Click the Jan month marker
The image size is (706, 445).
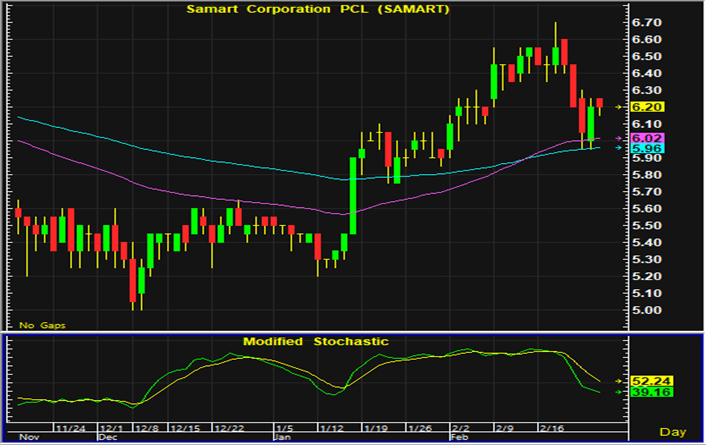pos(282,436)
